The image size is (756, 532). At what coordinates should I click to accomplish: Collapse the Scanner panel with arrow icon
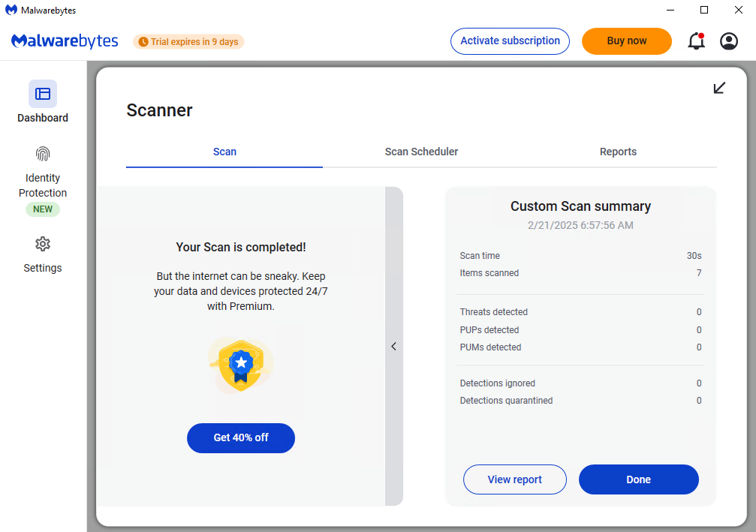(719, 88)
